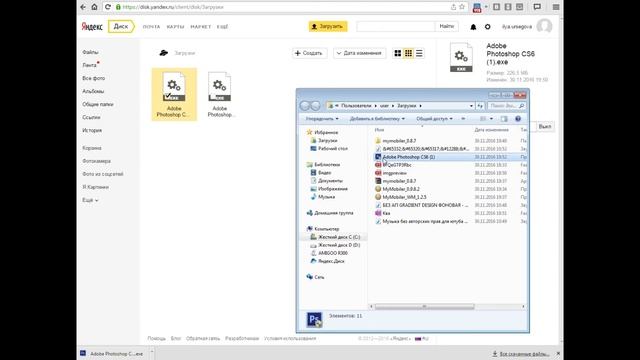Open МАРКЕТ in Yandex header
This screenshot has width=640, height=360.
click(200, 27)
